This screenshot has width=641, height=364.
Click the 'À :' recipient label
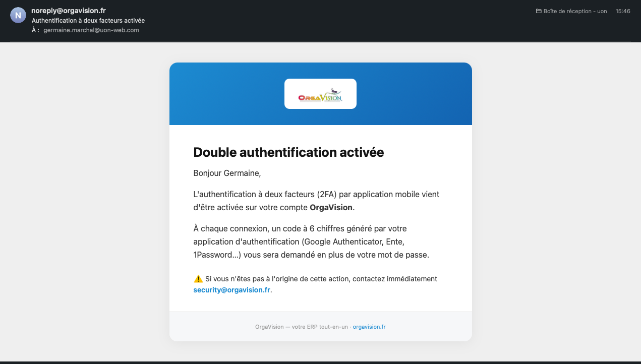point(35,30)
